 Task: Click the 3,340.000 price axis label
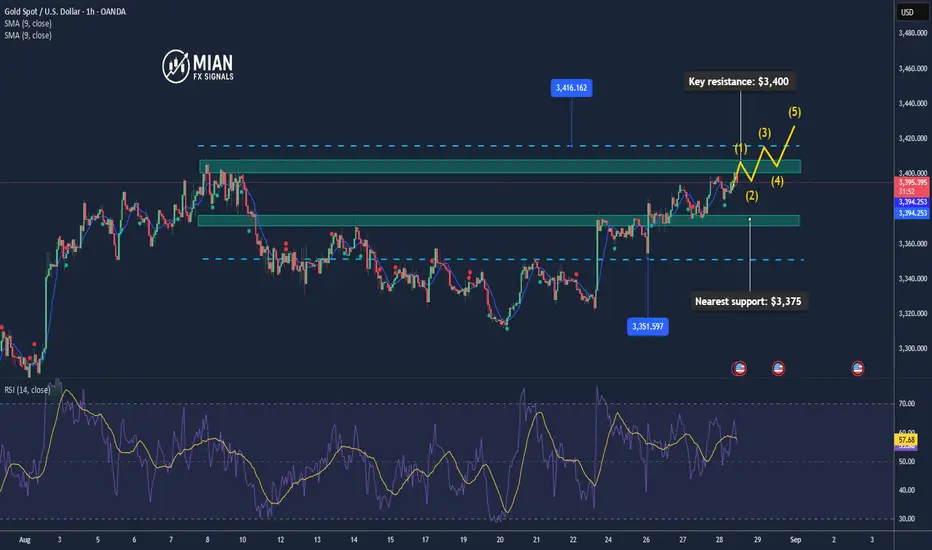coord(912,279)
